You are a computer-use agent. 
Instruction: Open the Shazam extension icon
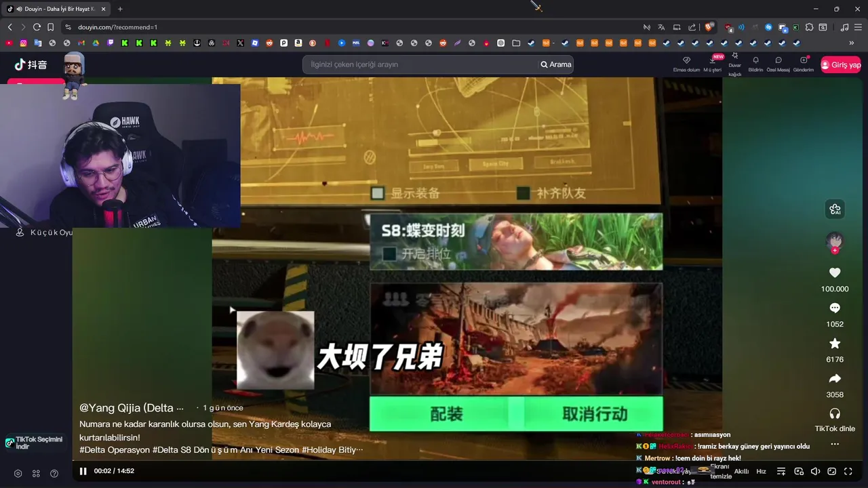point(768,27)
